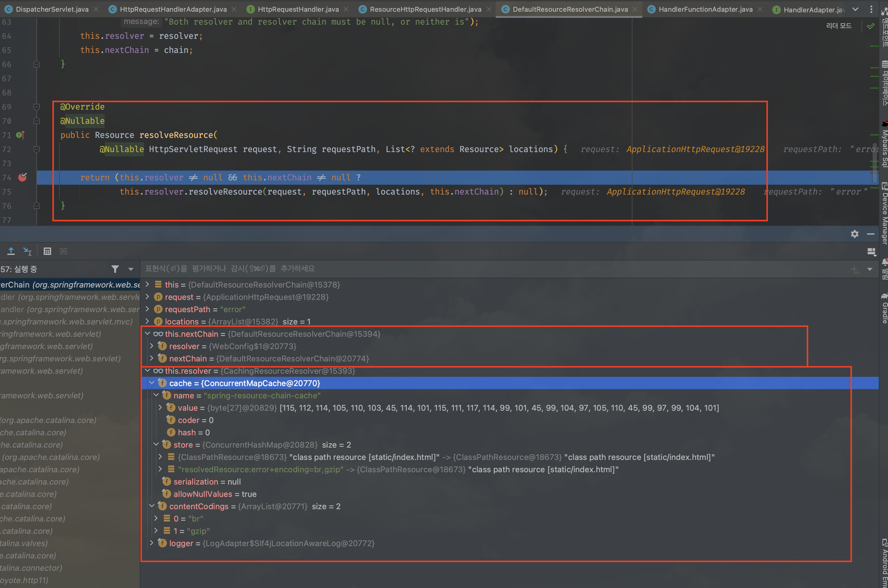888x588 pixels.
Task: Open the database tool window
Action: click(884, 83)
